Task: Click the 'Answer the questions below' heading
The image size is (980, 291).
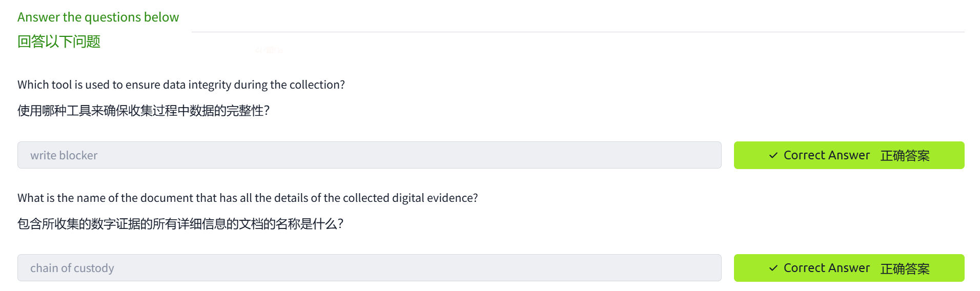Action: 98,17
